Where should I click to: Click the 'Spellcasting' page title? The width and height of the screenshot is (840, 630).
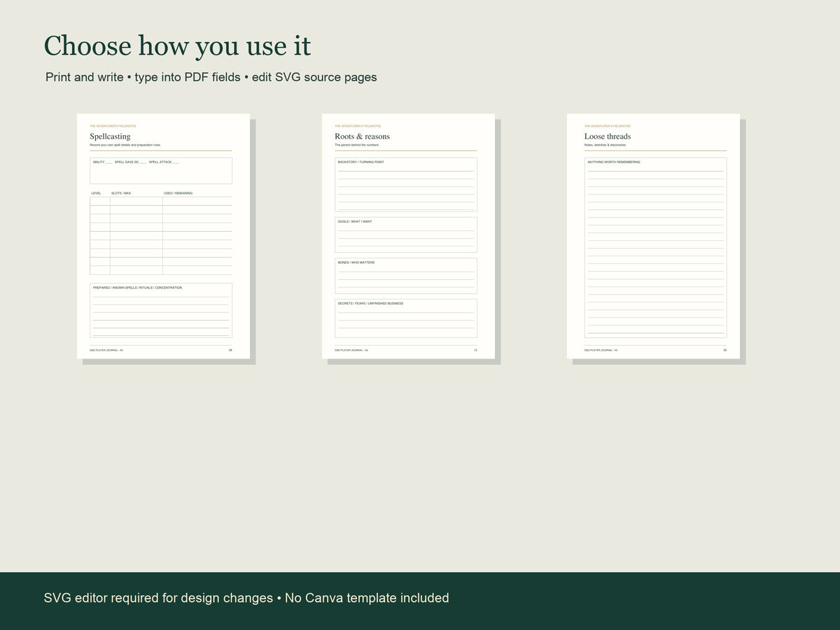tap(110, 136)
